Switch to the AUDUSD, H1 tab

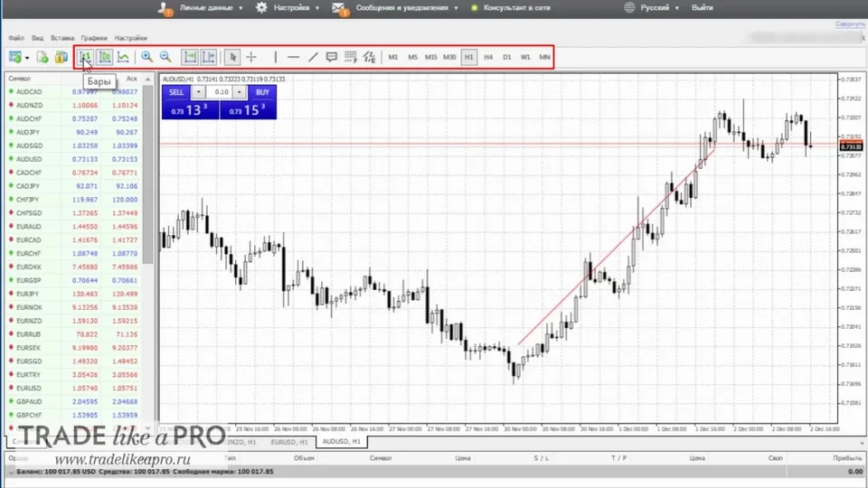pyautogui.click(x=342, y=442)
